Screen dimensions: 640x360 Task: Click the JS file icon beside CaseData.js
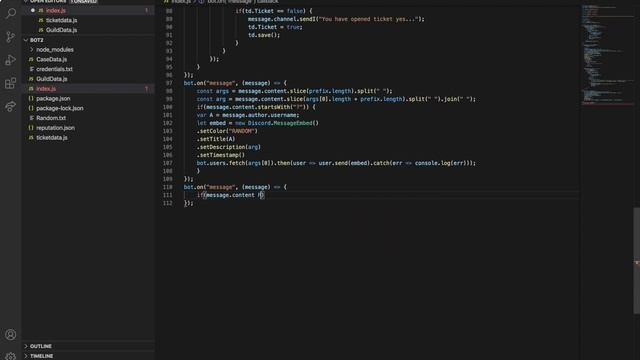(x=31, y=59)
